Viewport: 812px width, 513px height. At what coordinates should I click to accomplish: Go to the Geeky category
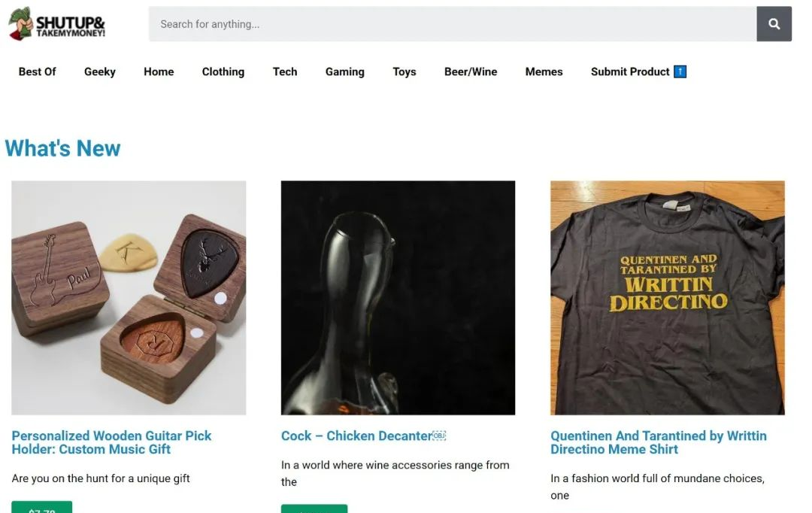click(x=100, y=71)
